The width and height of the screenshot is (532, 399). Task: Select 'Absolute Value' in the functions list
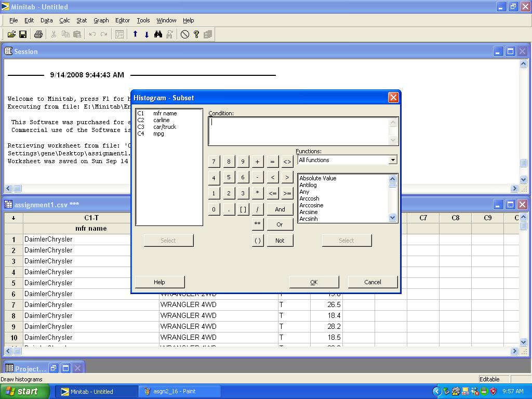[x=317, y=178]
